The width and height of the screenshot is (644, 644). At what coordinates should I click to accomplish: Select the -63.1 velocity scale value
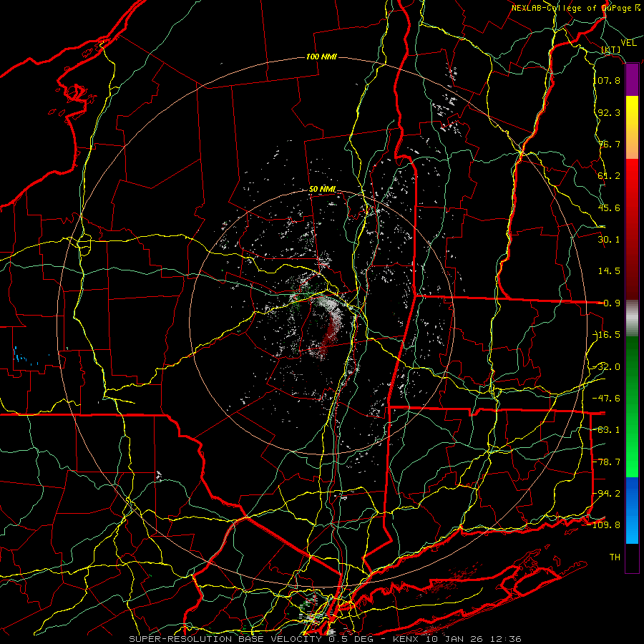pos(607,430)
